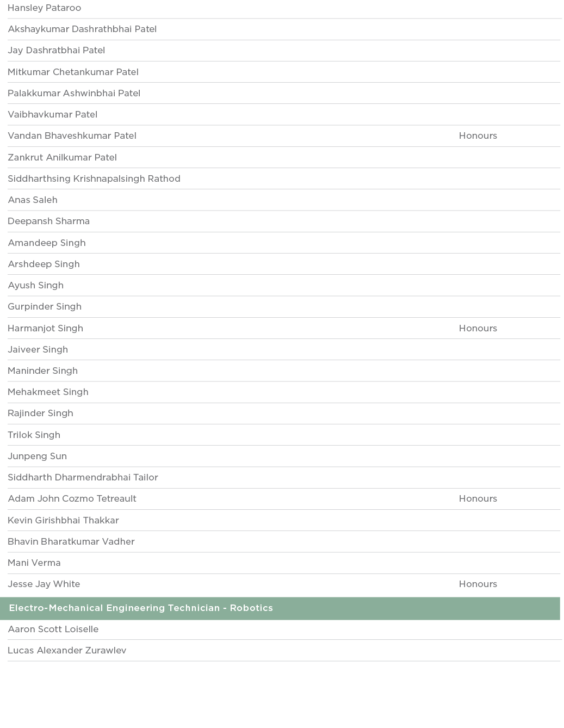This screenshot has width=564, height=728.
Task: Click on the name Trilok Singh
Action: point(34,435)
